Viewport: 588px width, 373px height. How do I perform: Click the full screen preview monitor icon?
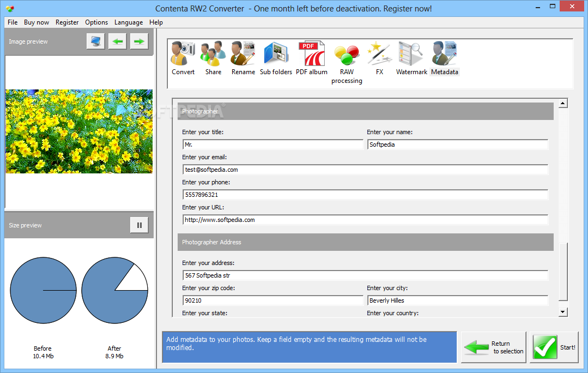95,41
